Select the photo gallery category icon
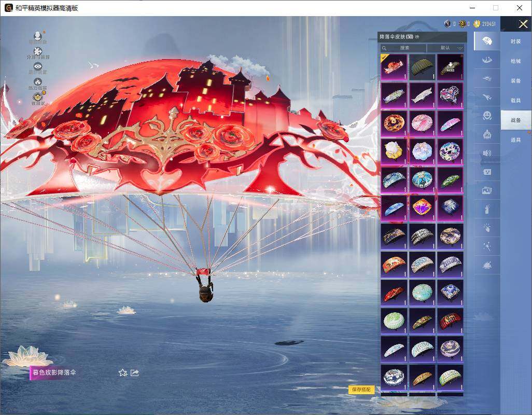 (x=487, y=191)
